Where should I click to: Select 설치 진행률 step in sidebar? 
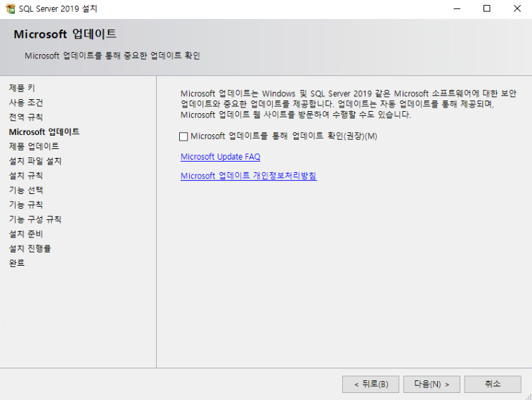point(30,248)
